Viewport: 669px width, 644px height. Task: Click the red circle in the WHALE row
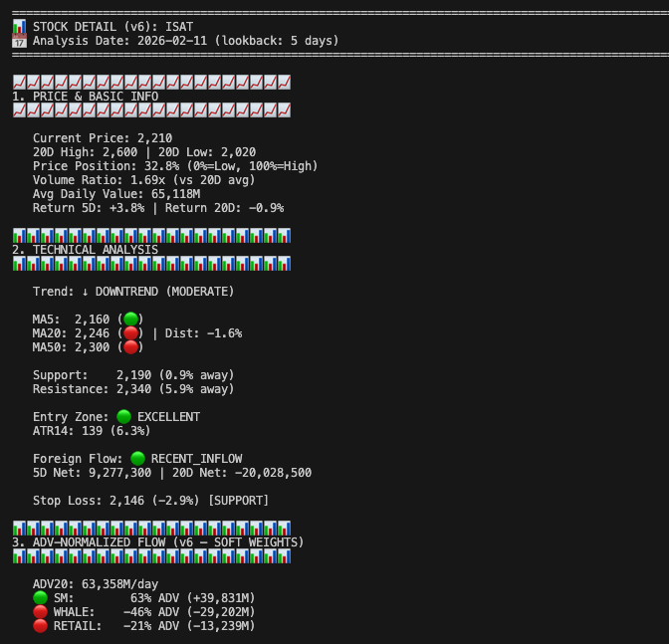[40, 611]
